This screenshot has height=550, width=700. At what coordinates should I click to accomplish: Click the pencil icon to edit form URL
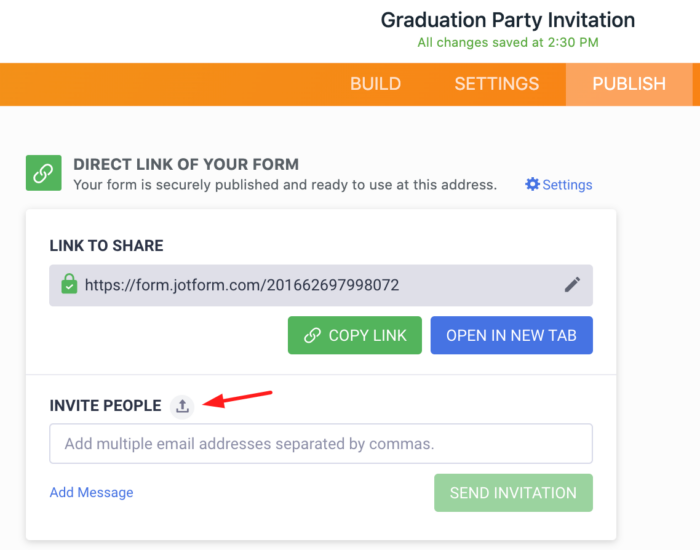click(x=572, y=285)
